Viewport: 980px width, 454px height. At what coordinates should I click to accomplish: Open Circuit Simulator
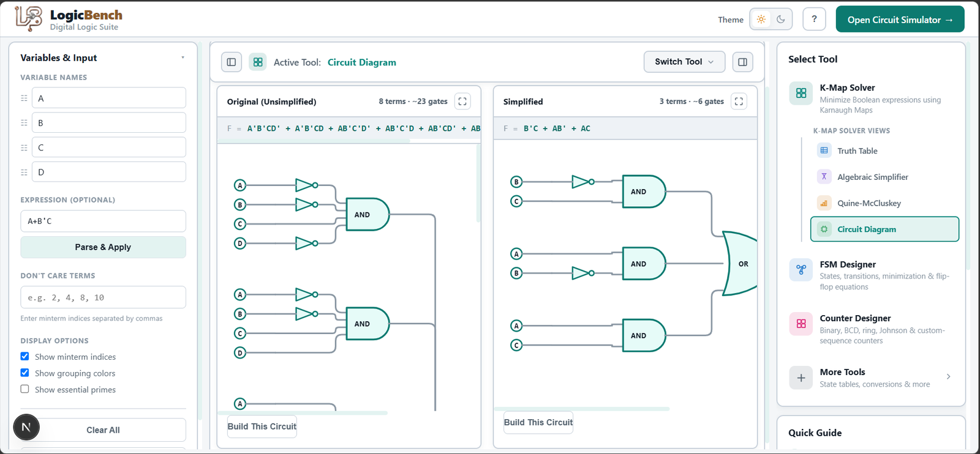[900, 20]
